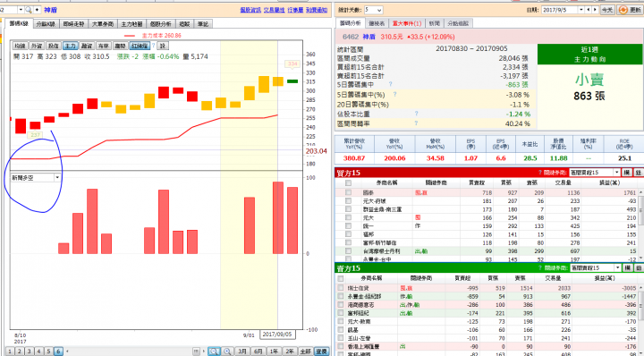Click the chart scrollbar thumb grip
This screenshot has width=644, height=356.
pos(196,352)
